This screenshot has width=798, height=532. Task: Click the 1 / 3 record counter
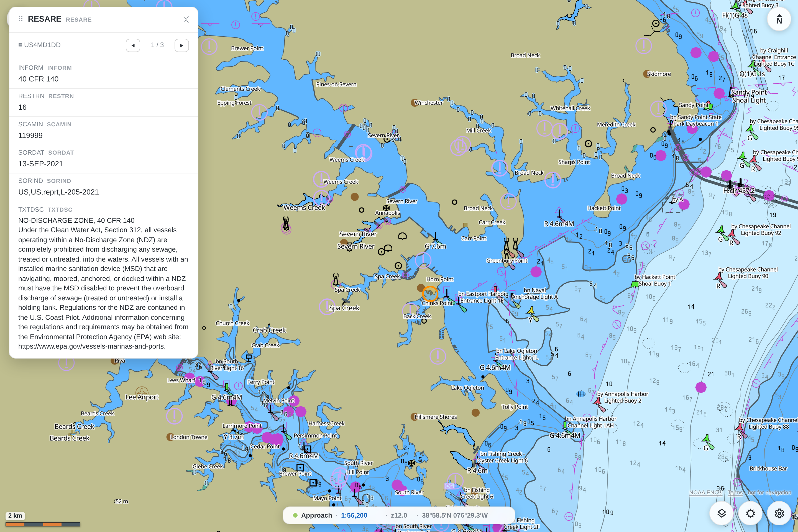(x=157, y=45)
